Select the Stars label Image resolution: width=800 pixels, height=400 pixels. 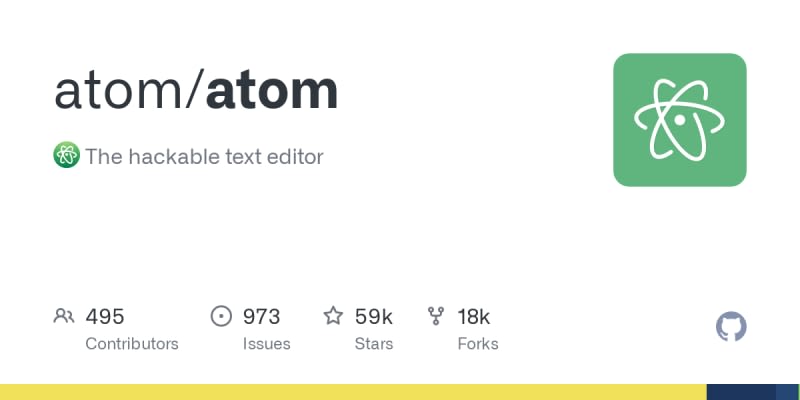(x=376, y=344)
